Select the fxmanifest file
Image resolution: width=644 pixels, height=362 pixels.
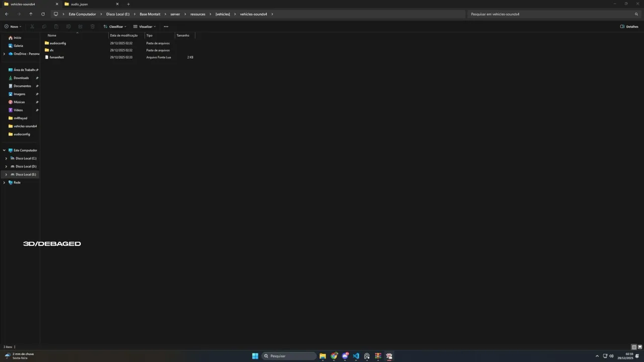(56, 57)
